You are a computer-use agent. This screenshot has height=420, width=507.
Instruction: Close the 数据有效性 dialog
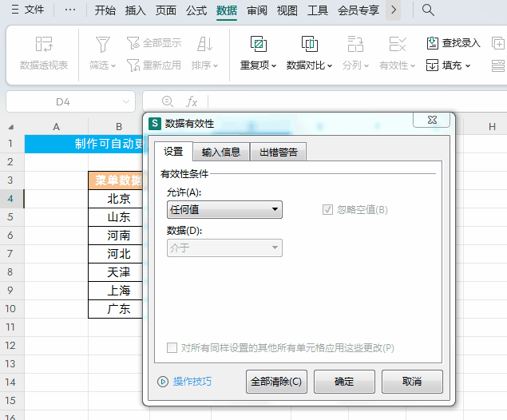pos(432,120)
